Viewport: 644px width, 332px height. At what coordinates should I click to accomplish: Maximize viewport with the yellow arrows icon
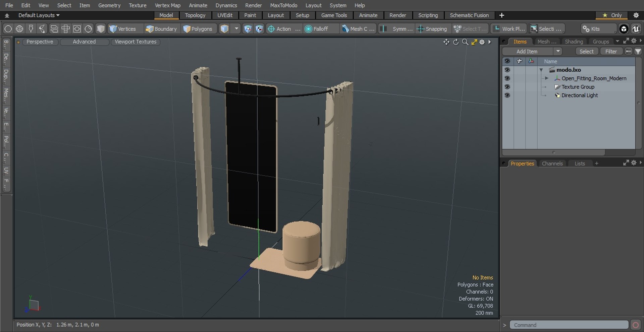click(x=474, y=42)
